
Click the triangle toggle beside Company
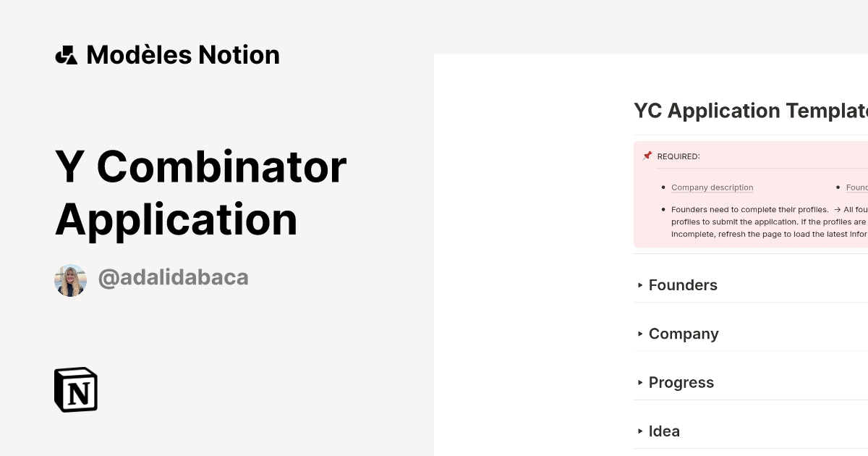pyautogui.click(x=639, y=334)
